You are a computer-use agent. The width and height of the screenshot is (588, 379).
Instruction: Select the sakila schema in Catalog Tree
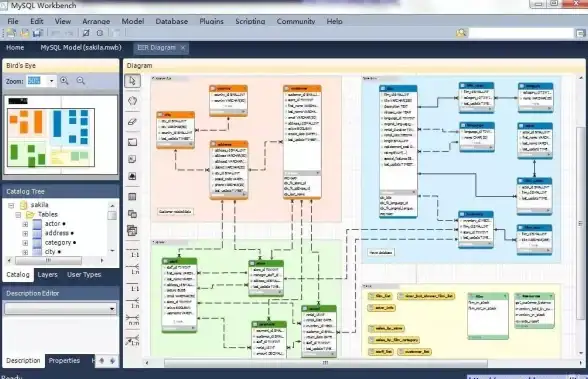[x=39, y=205]
